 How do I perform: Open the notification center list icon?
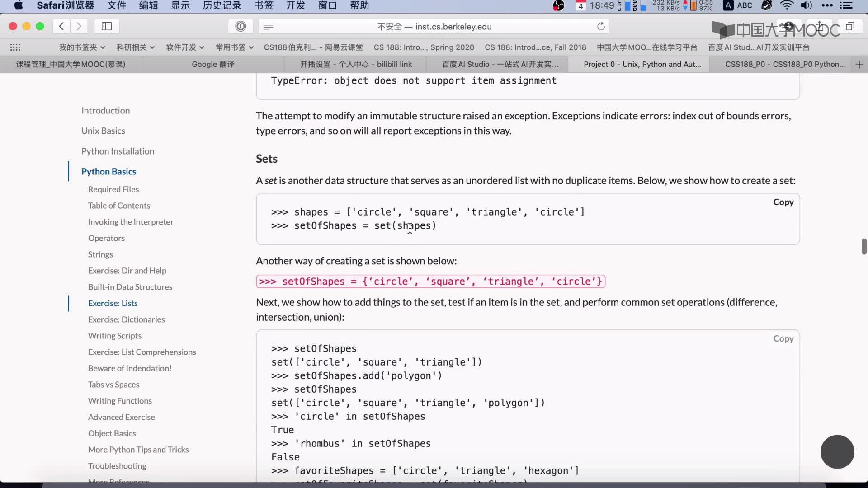point(846,5)
